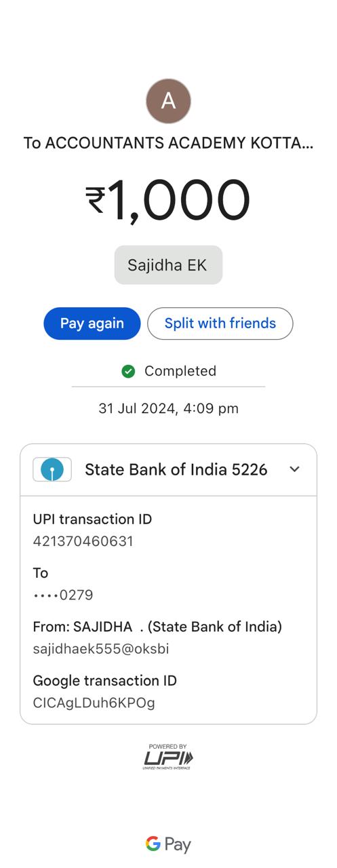The height and width of the screenshot is (868, 337).
Task: Click the From: SAJIDHA sender line
Action: 157,627
